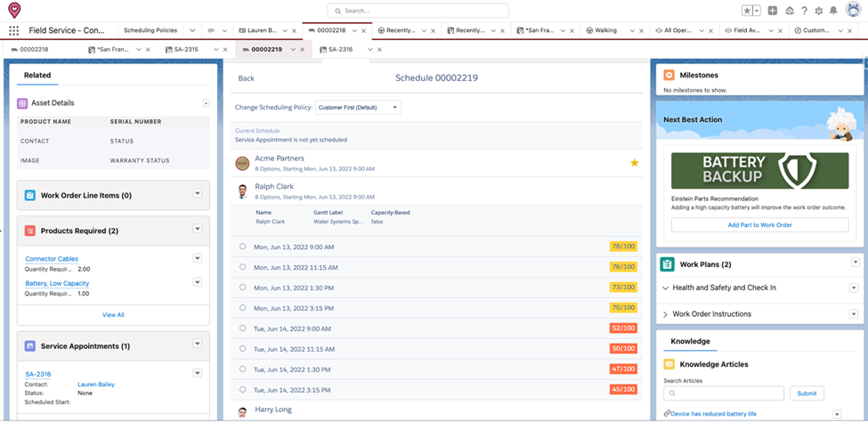Select Tue, Jun 14, 2022 9:00 AM option
Image resolution: width=868 pixels, height=422 pixels.
click(243, 328)
